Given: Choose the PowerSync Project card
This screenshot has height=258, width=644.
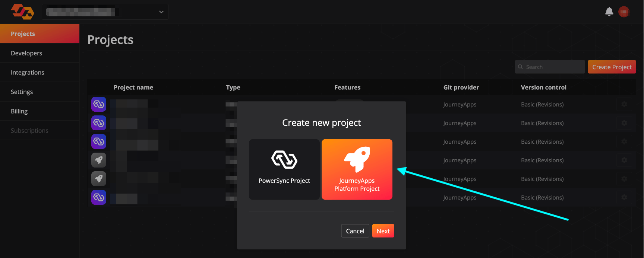Looking at the screenshot, I should 284,169.
